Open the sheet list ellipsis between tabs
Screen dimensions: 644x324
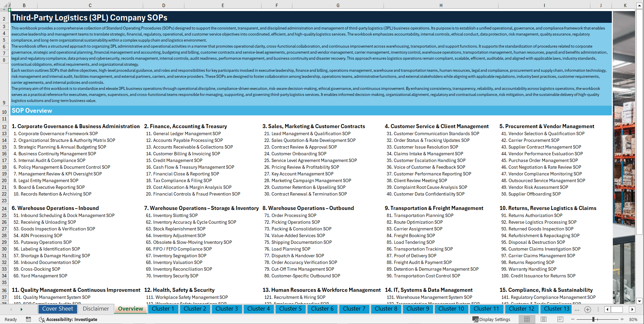tap(577, 309)
